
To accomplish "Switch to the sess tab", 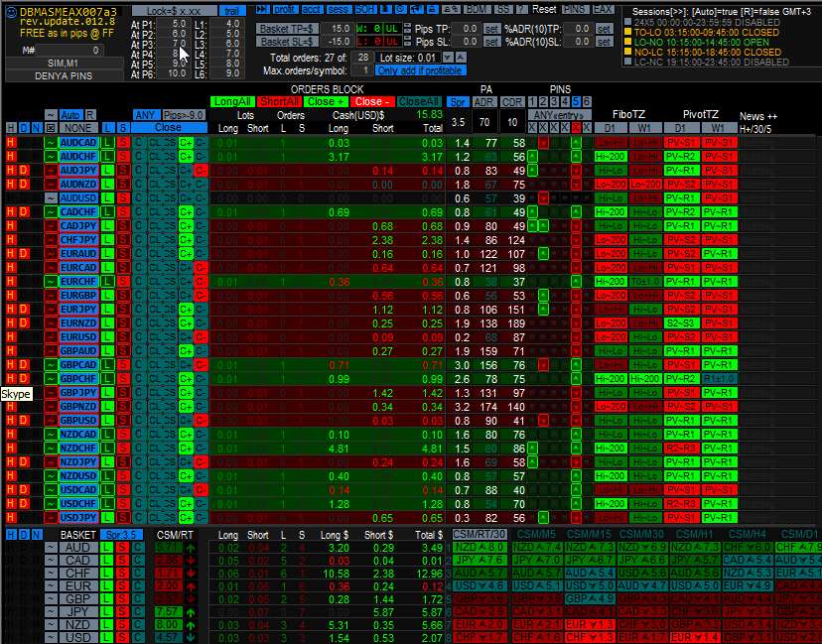I will (340, 9).
